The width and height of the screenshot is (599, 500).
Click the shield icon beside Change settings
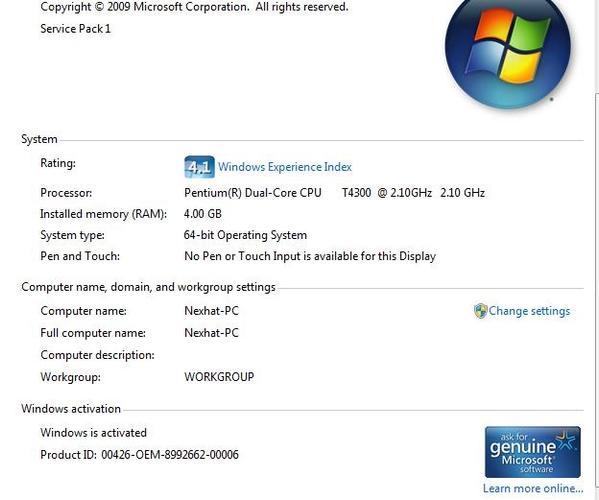pyautogui.click(x=481, y=311)
